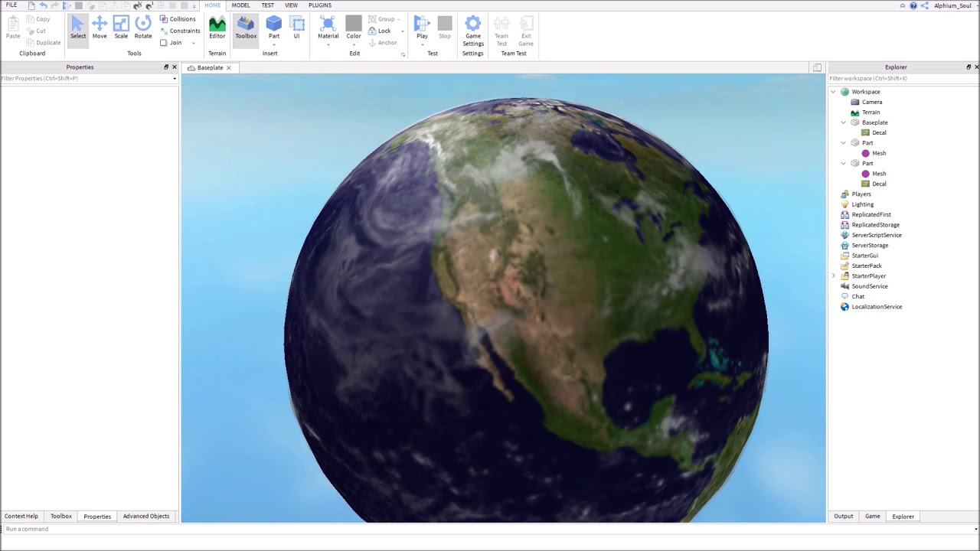Open the Output tab
Image resolution: width=980 pixels, height=551 pixels.
844,517
